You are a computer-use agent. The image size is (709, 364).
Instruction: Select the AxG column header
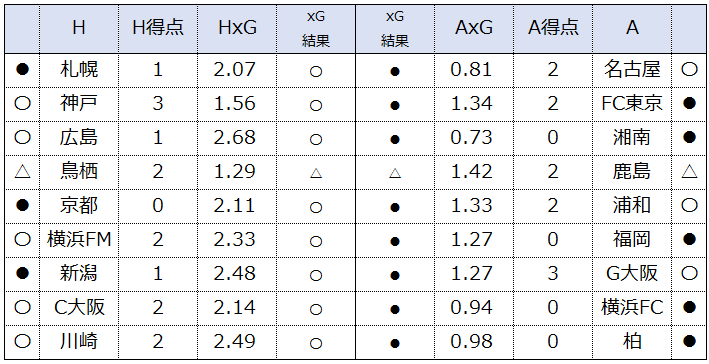click(474, 28)
